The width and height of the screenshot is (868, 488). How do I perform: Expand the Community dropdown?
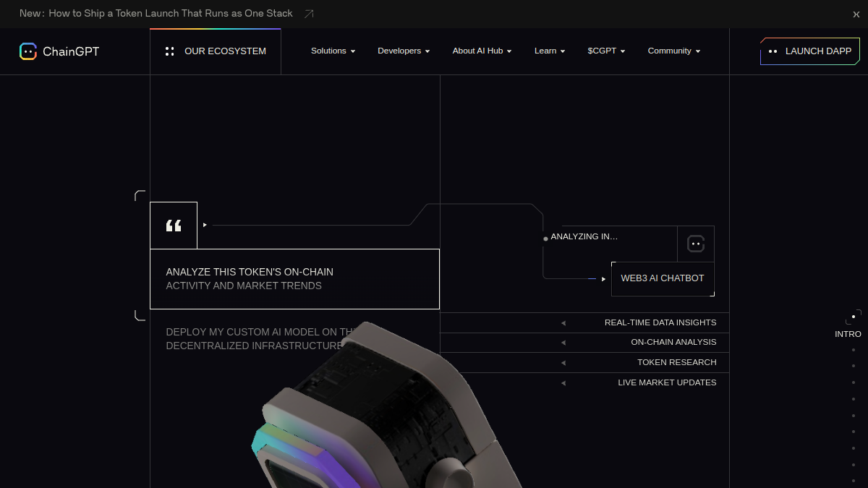(x=674, y=51)
